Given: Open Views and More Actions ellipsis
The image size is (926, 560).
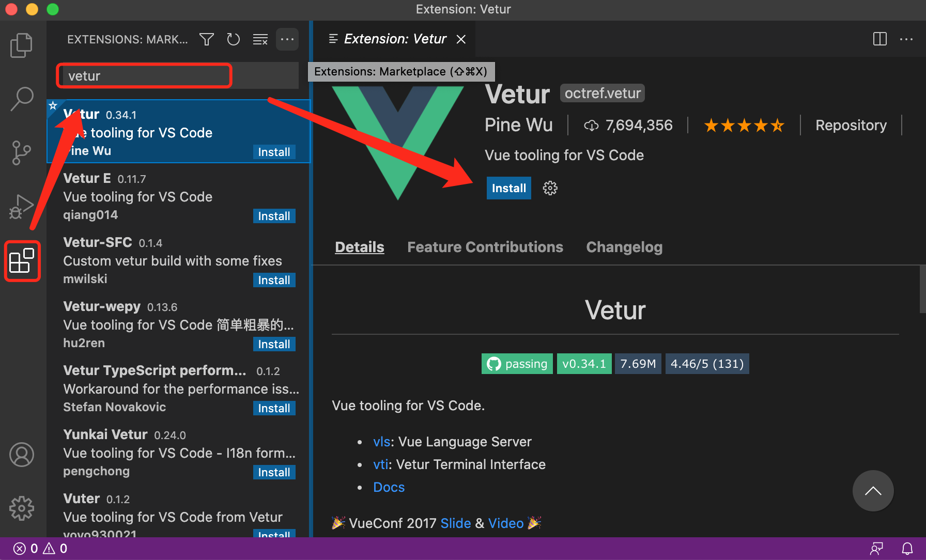Looking at the screenshot, I should [x=287, y=39].
